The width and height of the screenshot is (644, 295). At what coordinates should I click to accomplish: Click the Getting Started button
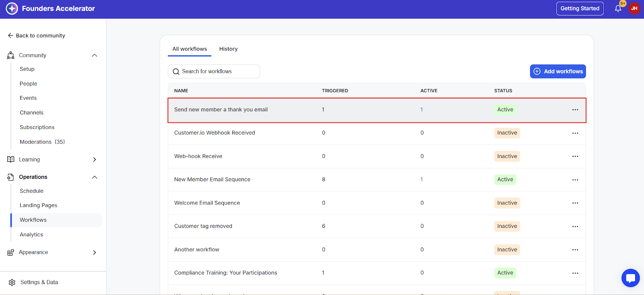click(x=580, y=8)
